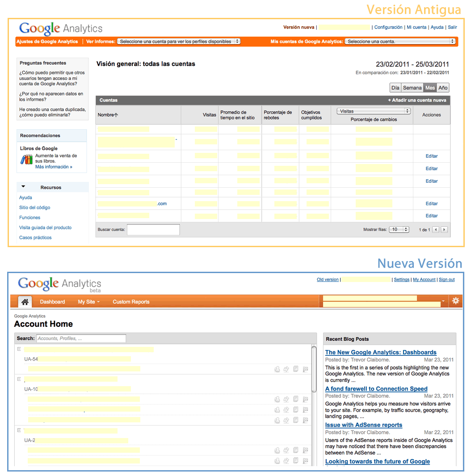Go to previous page of accounts table
The height and width of the screenshot is (476, 471).
(436, 229)
